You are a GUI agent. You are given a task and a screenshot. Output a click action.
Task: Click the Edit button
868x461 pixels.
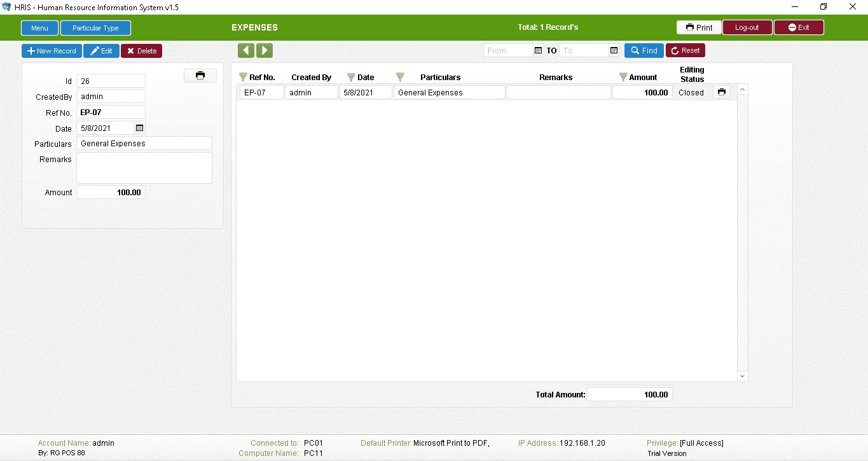[101, 51]
